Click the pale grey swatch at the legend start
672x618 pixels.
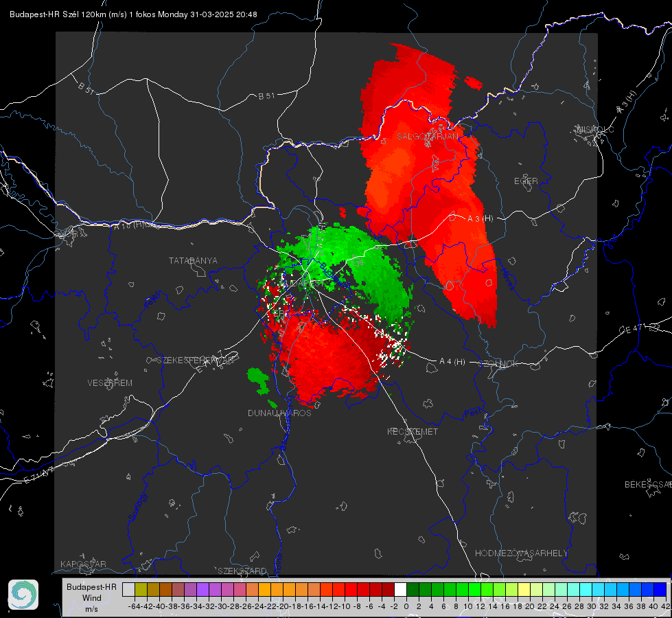pyautogui.click(x=128, y=590)
